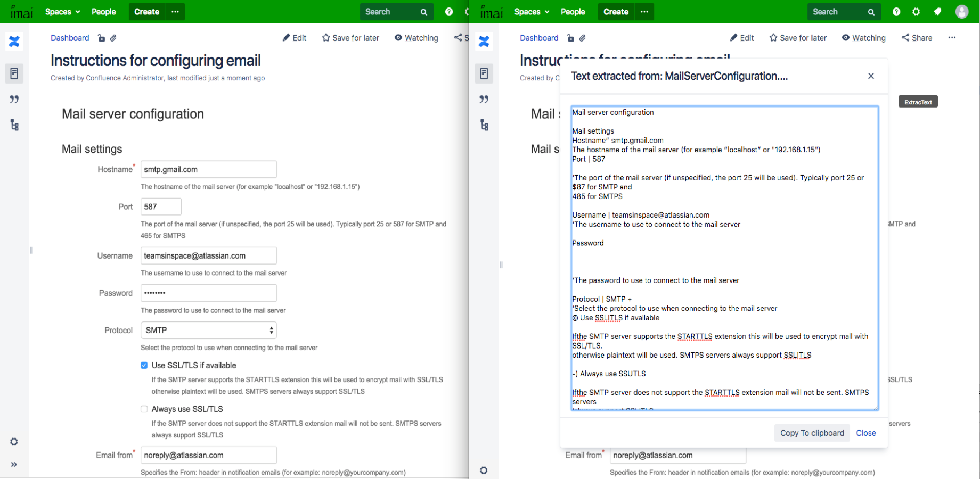Open Blog quote icon in right sidebar
Viewport: 980px width, 479px height.
(x=484, y=99)
